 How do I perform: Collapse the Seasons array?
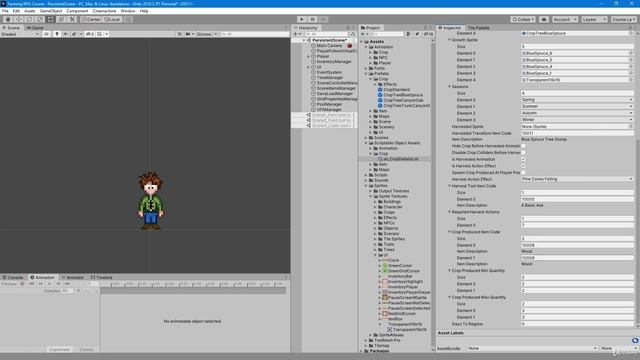coord(450,87)
